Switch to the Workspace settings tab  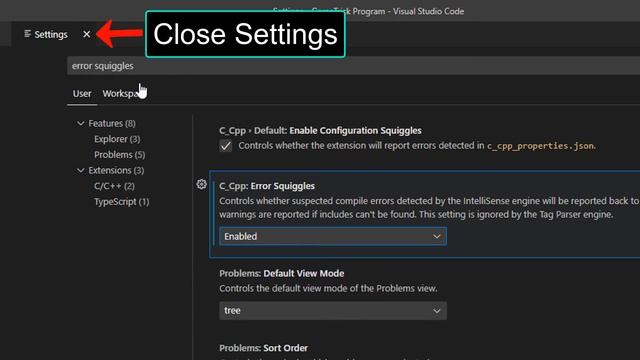point(122,93)
